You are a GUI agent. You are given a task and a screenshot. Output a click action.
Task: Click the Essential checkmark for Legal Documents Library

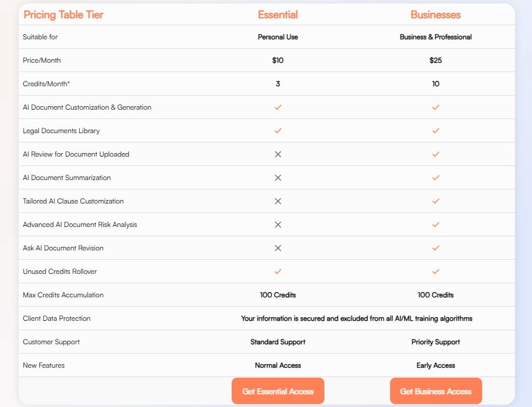277,131
